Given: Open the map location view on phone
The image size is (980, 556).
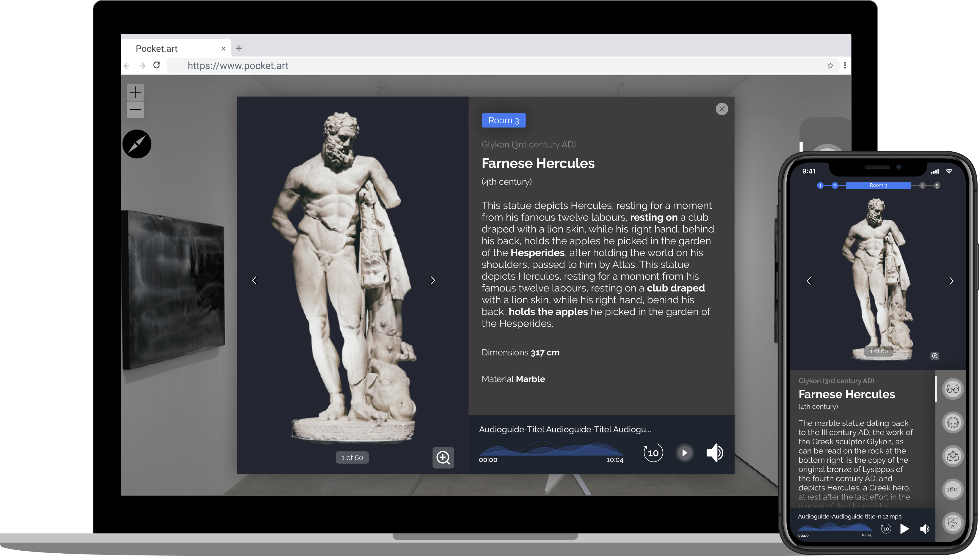Looking at the screenshot, I should coord(953,456).
